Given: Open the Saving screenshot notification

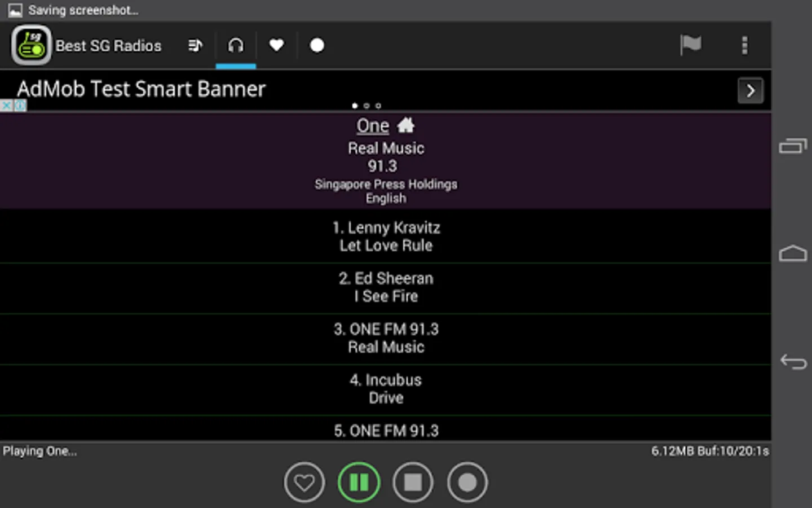Looking at the screenshot, I should [73, 10].
